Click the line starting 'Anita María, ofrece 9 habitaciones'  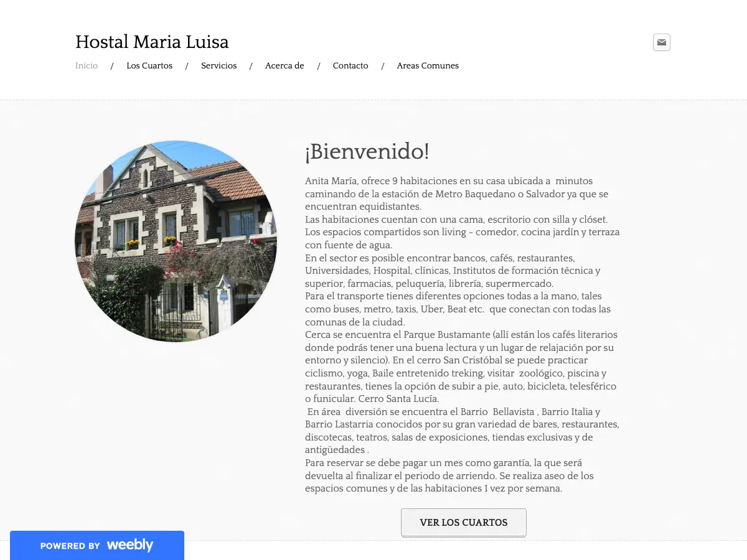click(x=449, y=181)
